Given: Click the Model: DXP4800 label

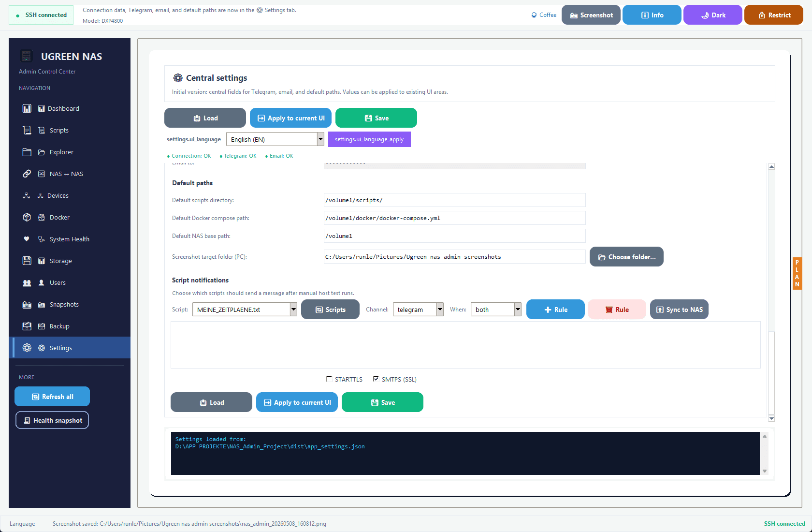Looking at the screenshot, I should [102, 21].
